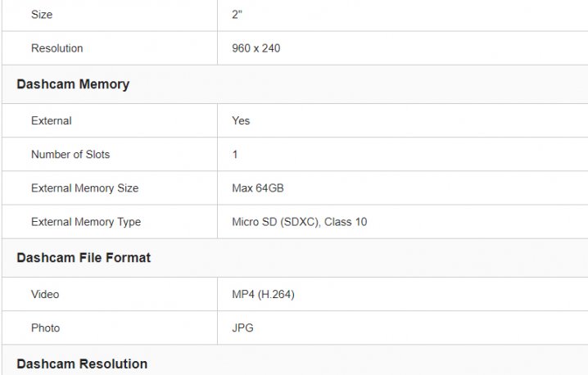Select the 960 x 240 value
Image resolution: width=588 pixels, height=375 pixels.
(x=256, y=48)
